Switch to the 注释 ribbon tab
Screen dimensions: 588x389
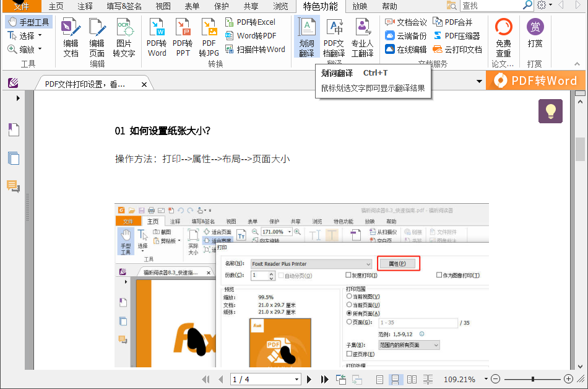(x=86, y=6)
